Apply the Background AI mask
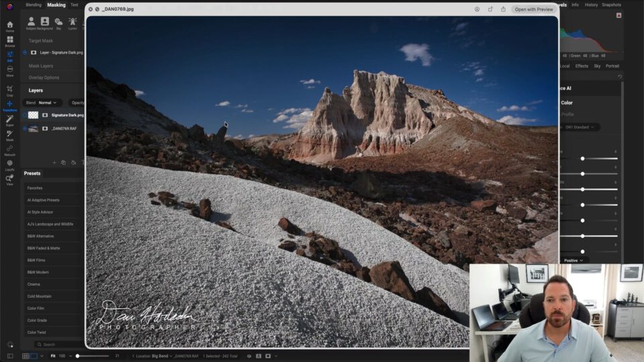644x362 pixels. (45, 23)
